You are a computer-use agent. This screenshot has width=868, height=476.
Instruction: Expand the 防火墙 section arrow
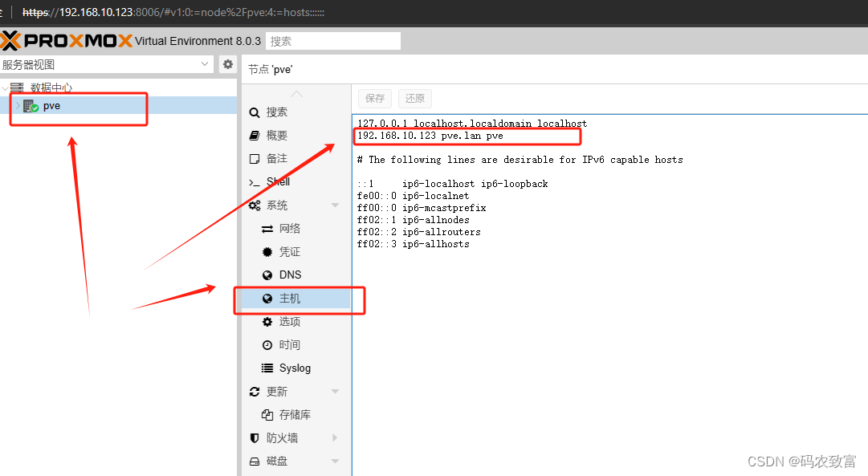335,437
